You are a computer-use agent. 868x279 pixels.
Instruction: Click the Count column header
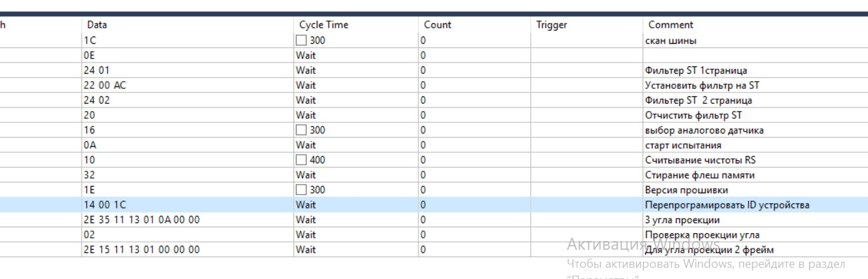(x=437, y=25)
